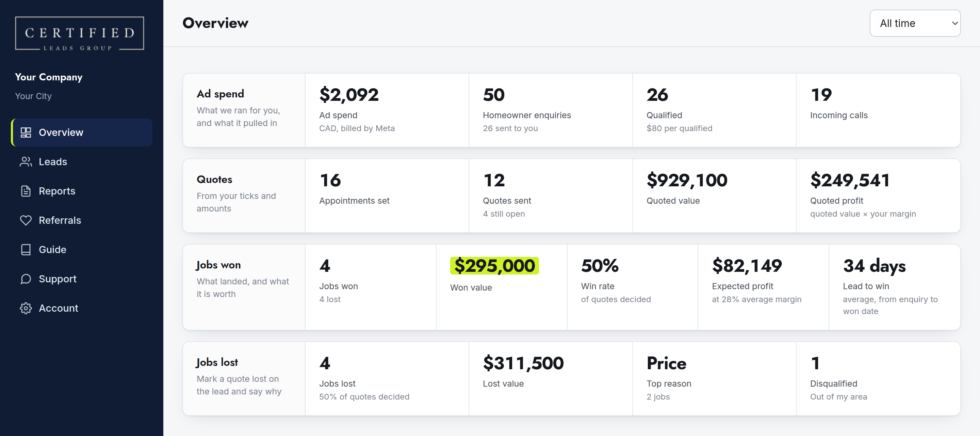Click the 50% win rate figure
This screenshot has width=980, height=436.
(x=600, y=266)
